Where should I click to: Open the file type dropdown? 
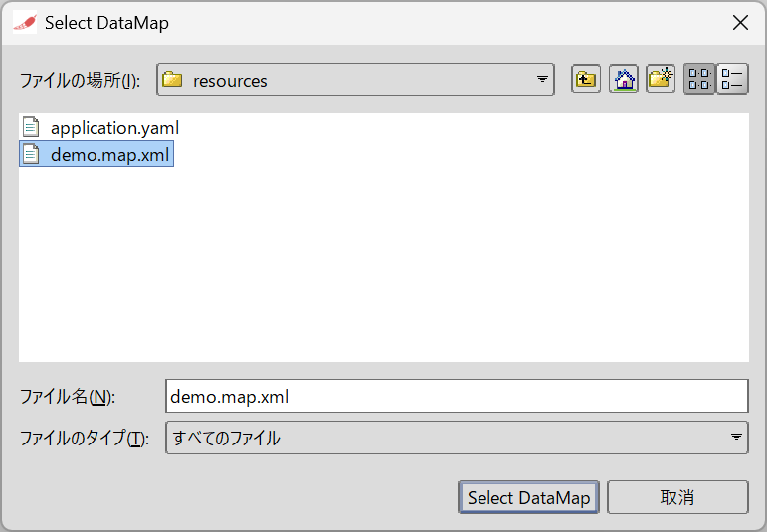tap(457, 438)
